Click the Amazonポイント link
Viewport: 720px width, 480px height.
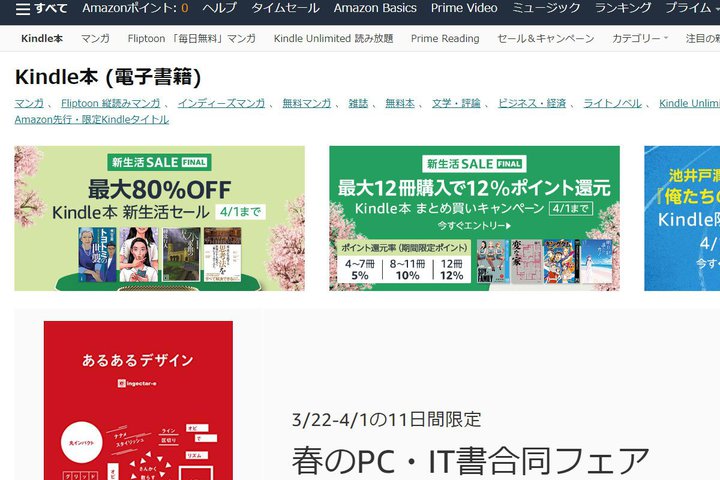135,8
